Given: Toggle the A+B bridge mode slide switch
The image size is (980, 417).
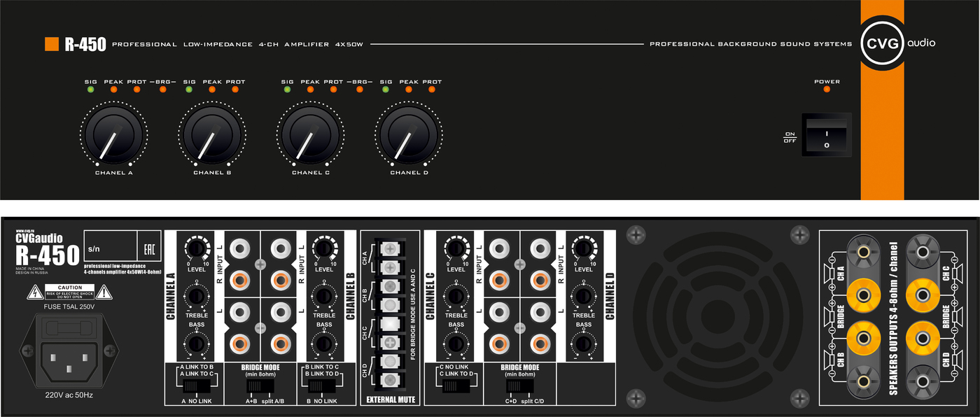Looking at the screenshot, I should tap(260, 386).
